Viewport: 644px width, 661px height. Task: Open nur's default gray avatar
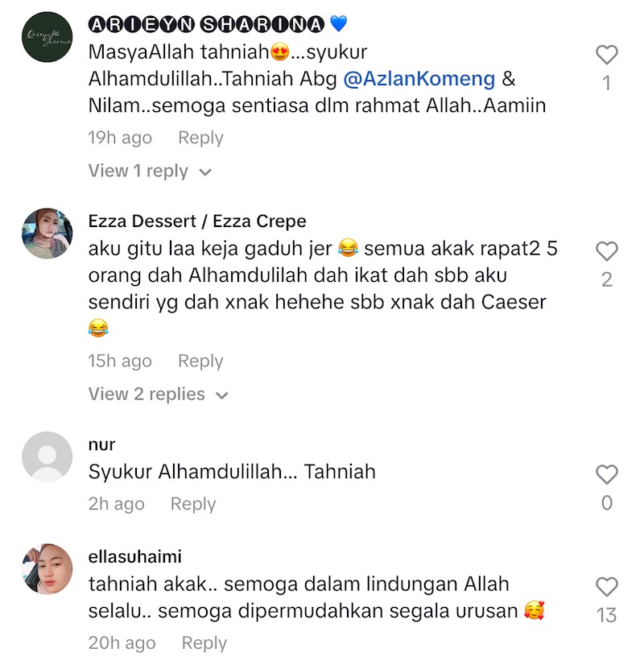pos(47,457)
